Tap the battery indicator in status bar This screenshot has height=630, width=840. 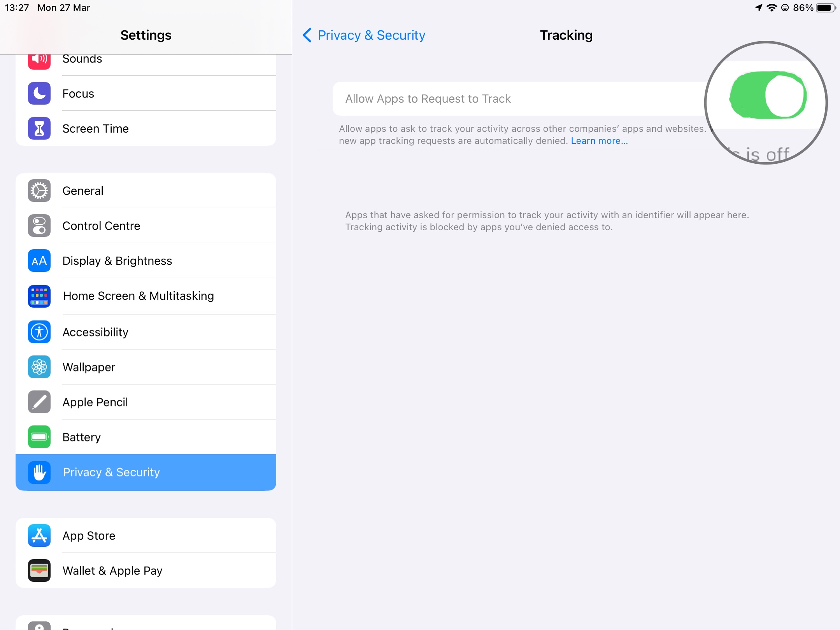click(826, 8)
